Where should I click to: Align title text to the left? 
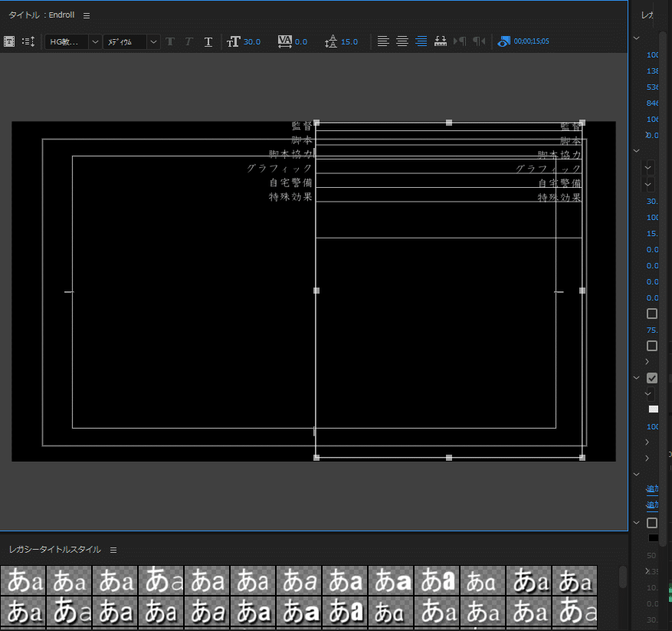tap(383, 41)
